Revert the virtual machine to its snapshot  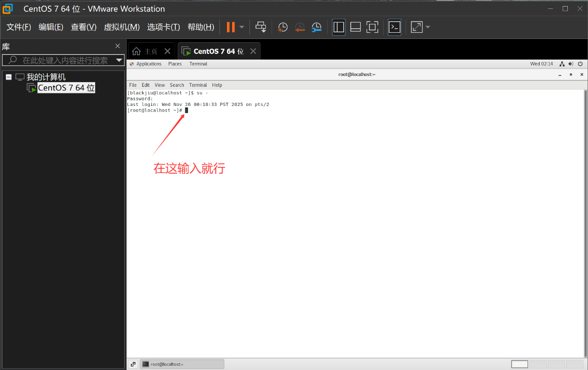coord(300,27)
